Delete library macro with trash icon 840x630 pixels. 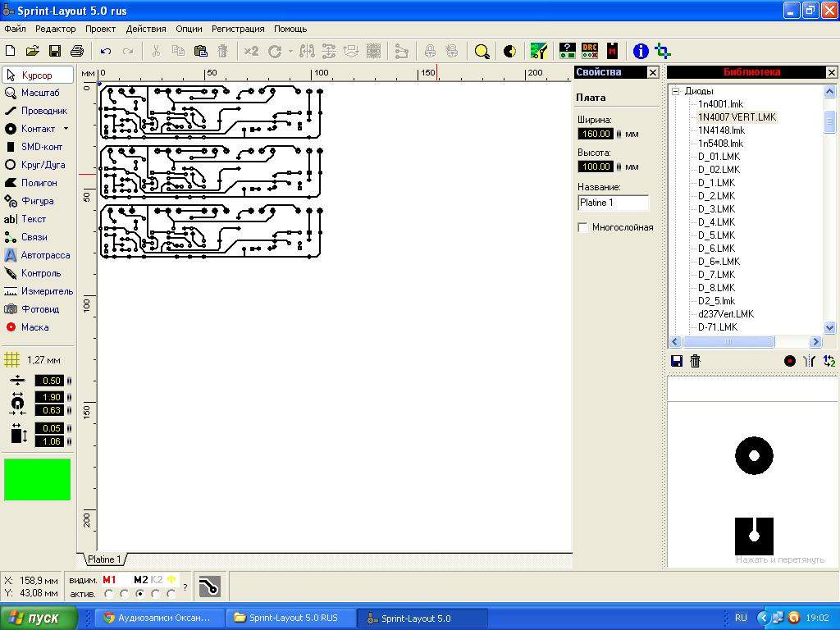[x=695, y=361]
